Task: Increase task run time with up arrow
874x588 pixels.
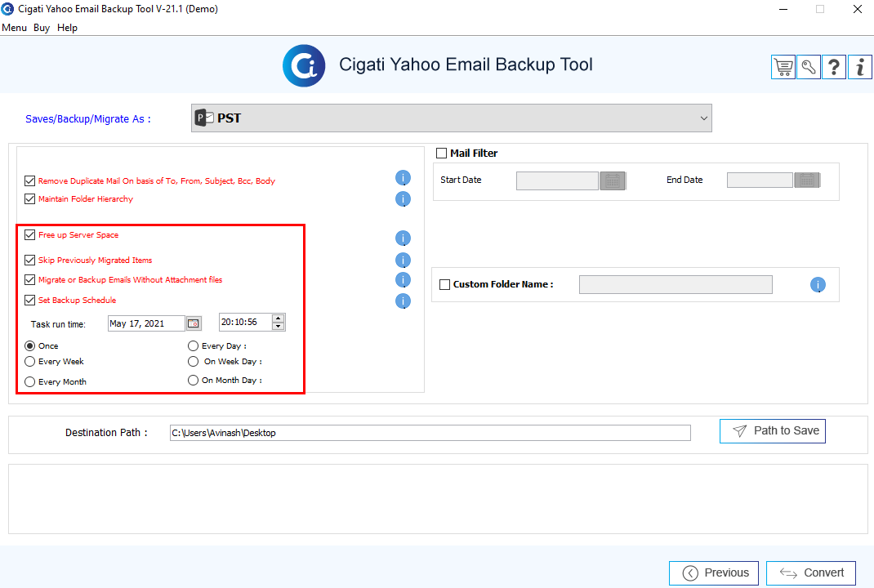Action: pos(279,318)
